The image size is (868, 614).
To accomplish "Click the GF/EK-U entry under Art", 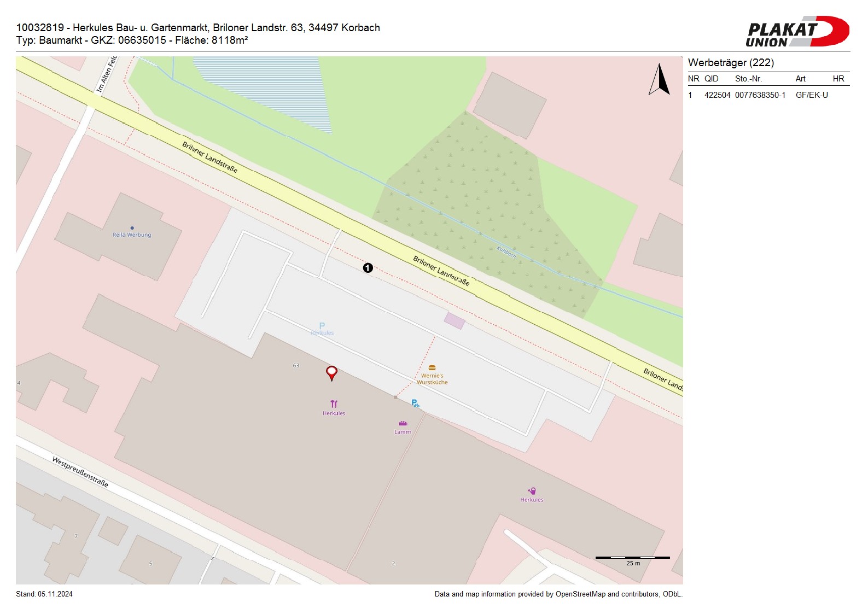I will click(x=811, y=95).
